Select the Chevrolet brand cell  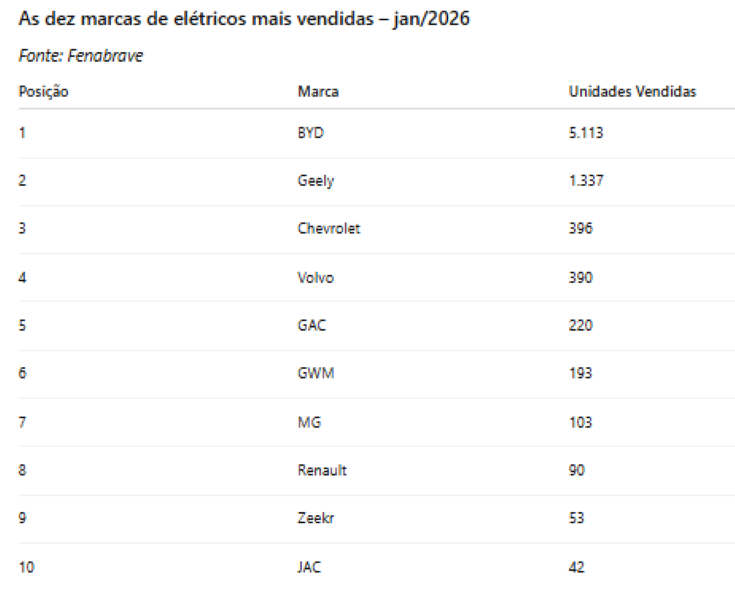[x=328, y=229]
